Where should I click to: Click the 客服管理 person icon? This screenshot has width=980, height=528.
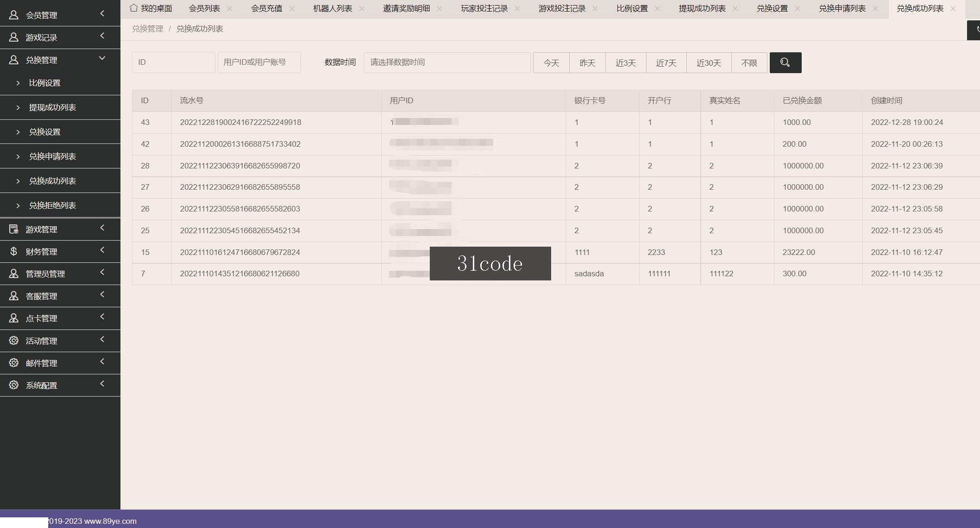click(x=14, y=296)
